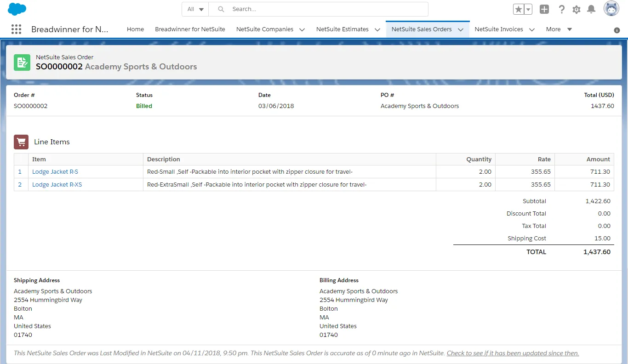Screen dimensions: 628x364
Task: Open the Notifications bell icon
Action: click(591, 9)
